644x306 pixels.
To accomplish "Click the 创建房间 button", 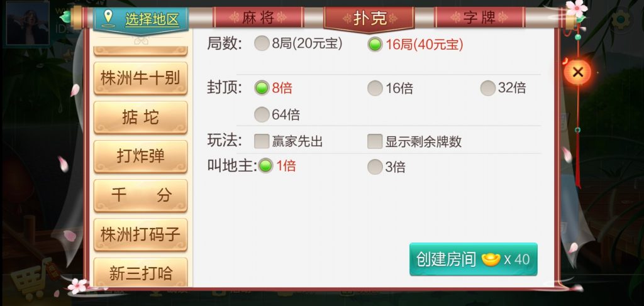I will click(x=473, y=260).
